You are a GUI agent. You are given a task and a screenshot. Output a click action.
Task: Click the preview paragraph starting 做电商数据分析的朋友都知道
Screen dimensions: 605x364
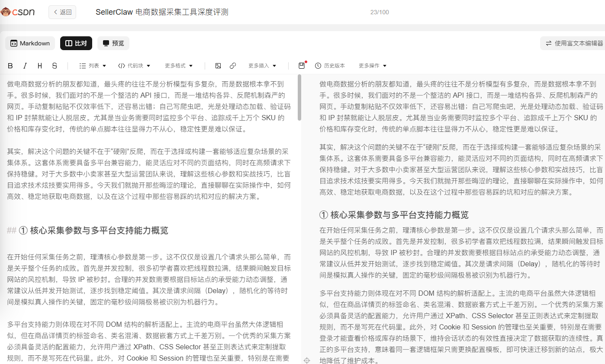pos(460,106)
